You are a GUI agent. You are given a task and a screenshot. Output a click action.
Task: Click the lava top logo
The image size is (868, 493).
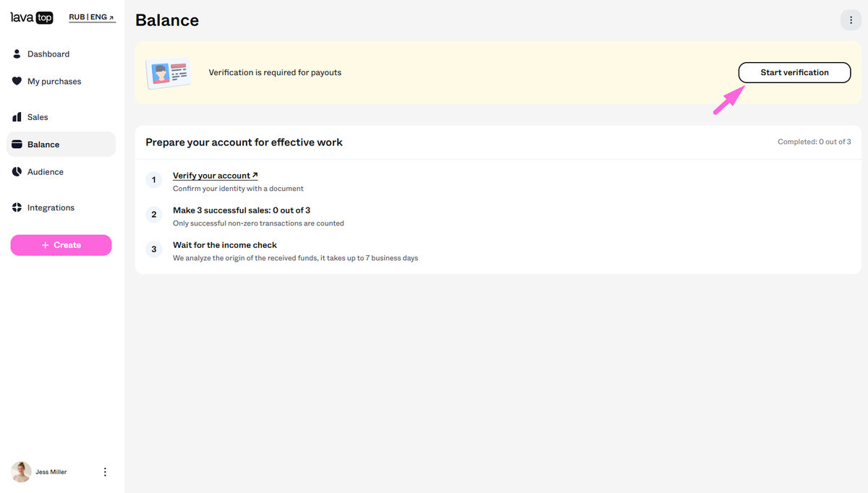[x=32, y=17]
